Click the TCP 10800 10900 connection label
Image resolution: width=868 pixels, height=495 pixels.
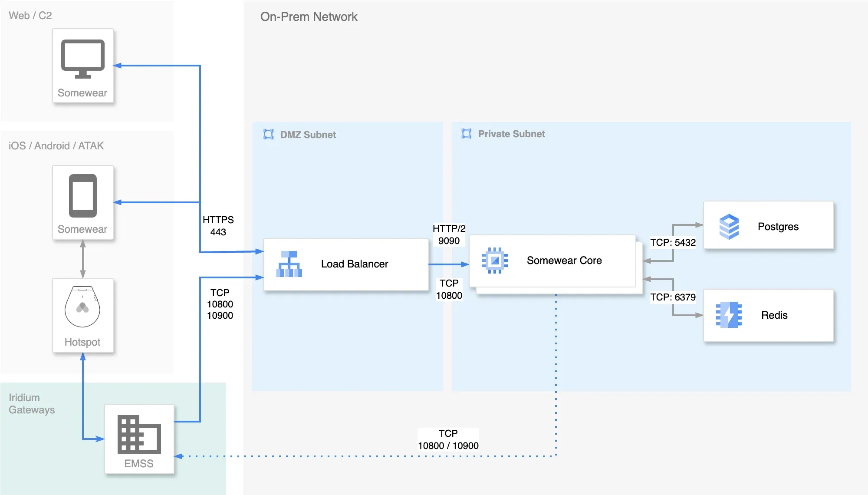point(220,304)
